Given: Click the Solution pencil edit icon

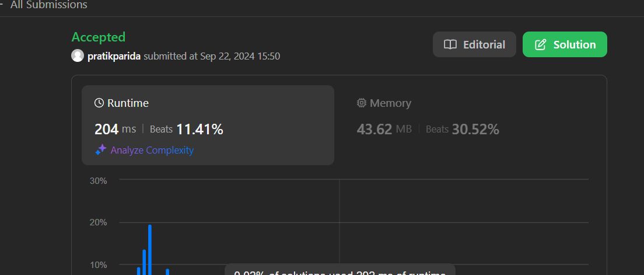Looking at the screenshot, I should (x=540, y=44).
